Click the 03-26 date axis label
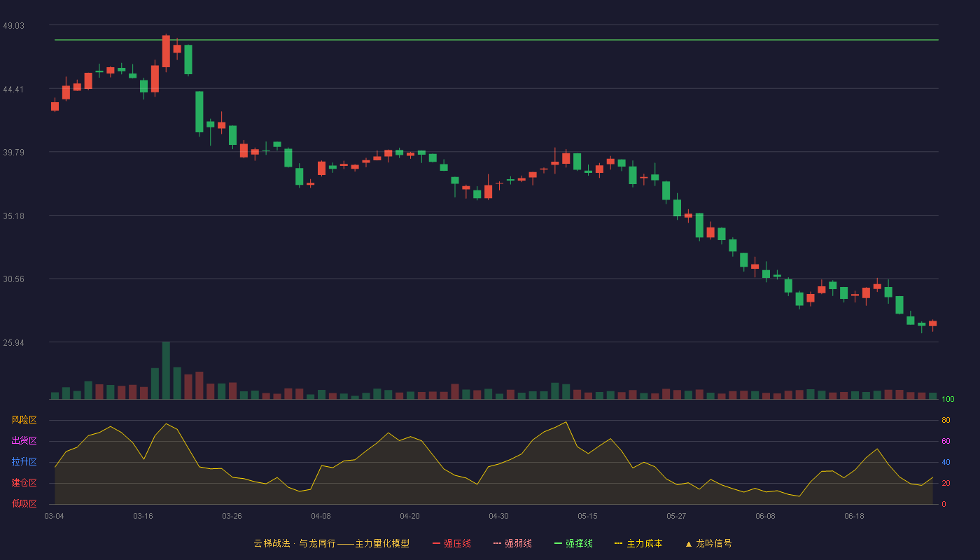Screen dimensions: 980x560 pyautogui.click(x=232, y=516)
